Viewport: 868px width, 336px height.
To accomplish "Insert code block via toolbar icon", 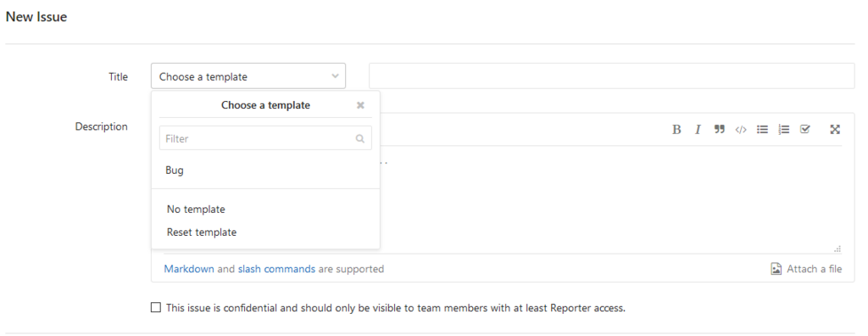I will click(741, 130).
